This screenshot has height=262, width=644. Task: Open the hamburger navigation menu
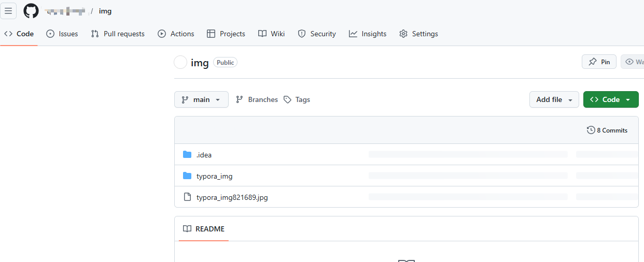pos(8,11)
